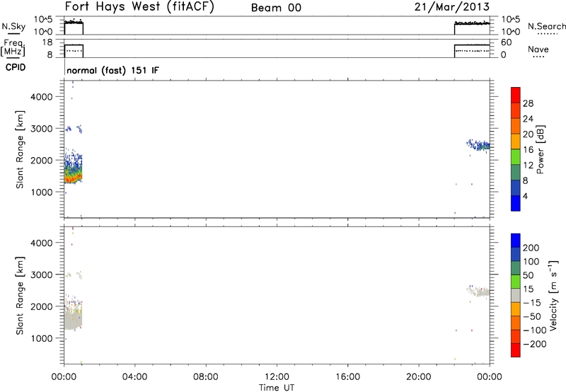Select the light green 12–16 dB Power color segment
Viewport: 566px width, 392px height.
coord(516,157)
